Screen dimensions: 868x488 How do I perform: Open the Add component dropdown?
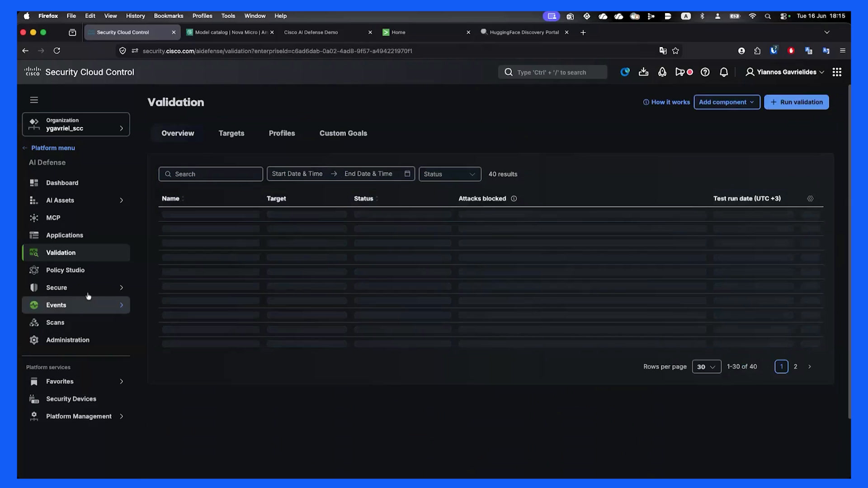727,102
